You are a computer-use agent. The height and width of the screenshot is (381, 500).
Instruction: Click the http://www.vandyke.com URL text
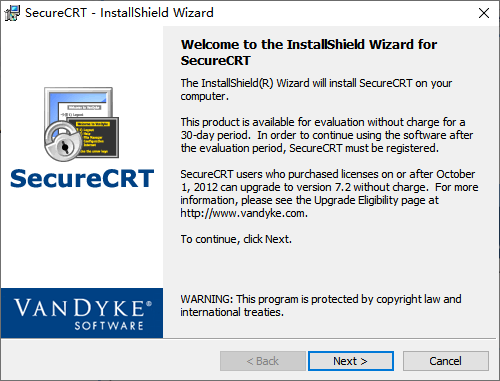click(244, 213)
